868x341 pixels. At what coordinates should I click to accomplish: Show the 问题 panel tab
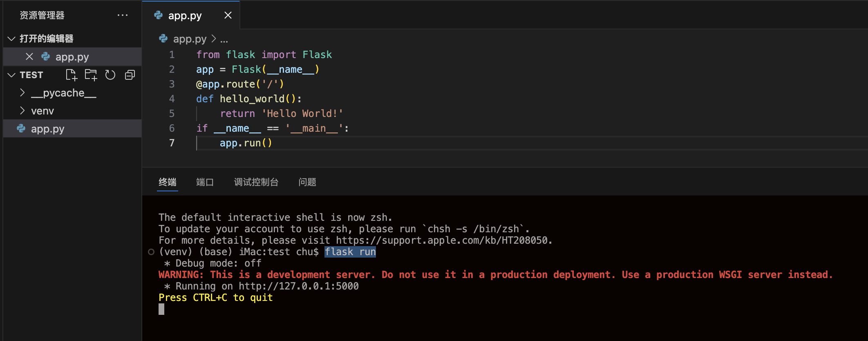pos(307,182)
